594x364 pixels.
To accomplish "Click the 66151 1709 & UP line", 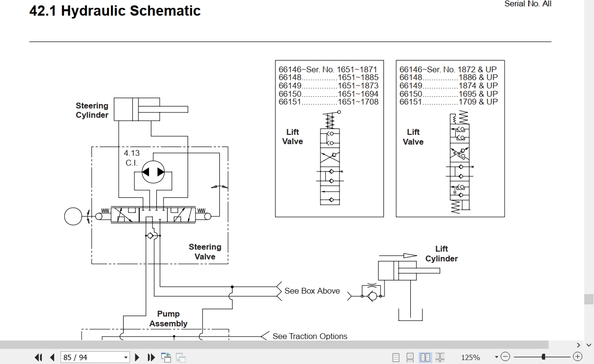I will pos(448,102).
